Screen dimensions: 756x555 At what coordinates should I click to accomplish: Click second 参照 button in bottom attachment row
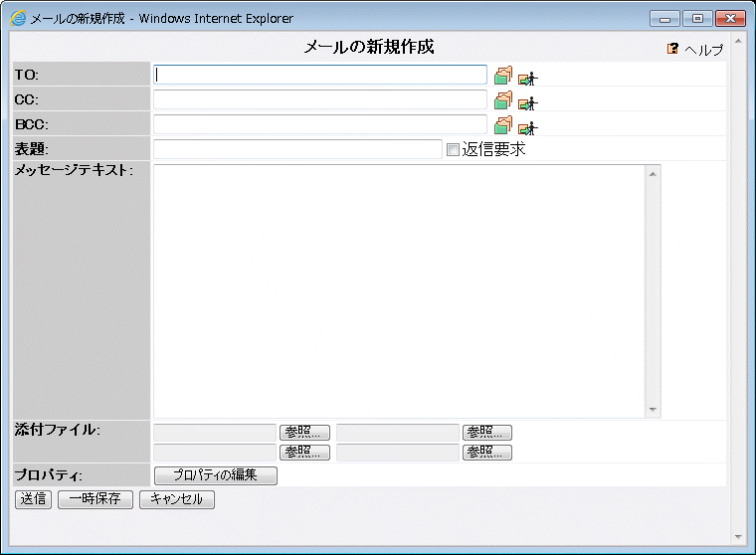(x=487, y=453)
